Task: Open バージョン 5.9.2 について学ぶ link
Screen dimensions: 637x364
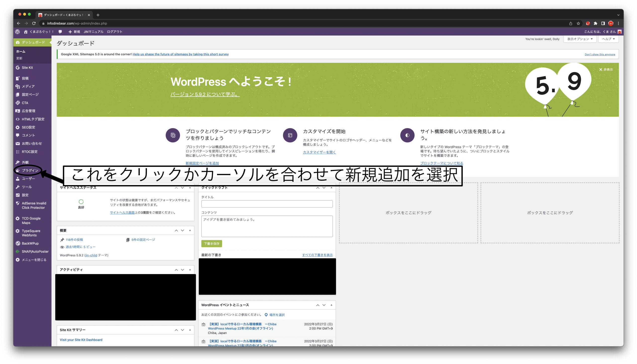Action: 205,94
